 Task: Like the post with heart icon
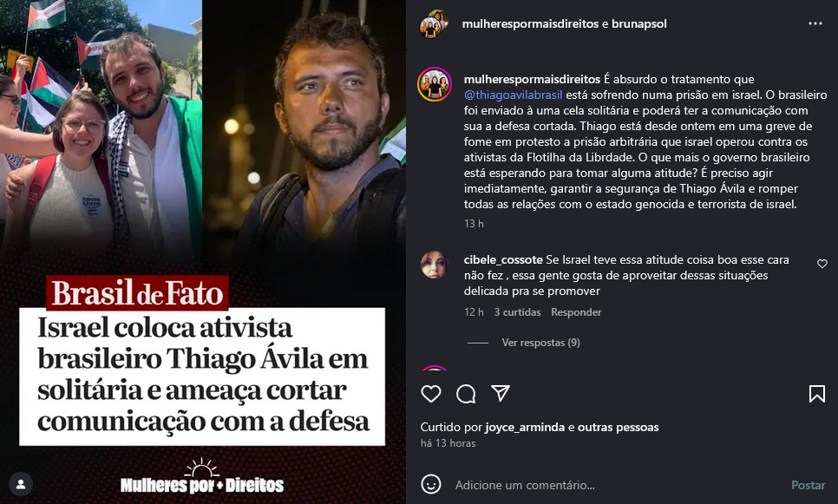click(431, 394)
